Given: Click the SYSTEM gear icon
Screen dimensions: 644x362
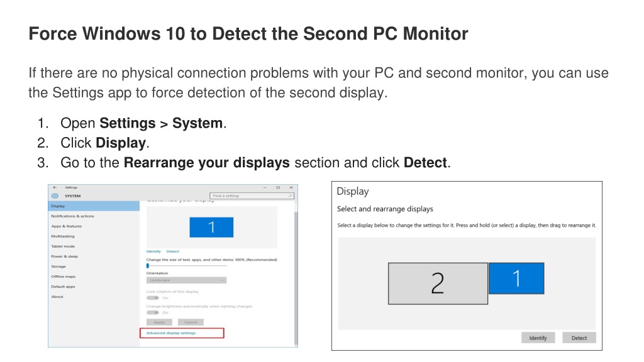Looking at the screenshot, I should coord(55,196).
